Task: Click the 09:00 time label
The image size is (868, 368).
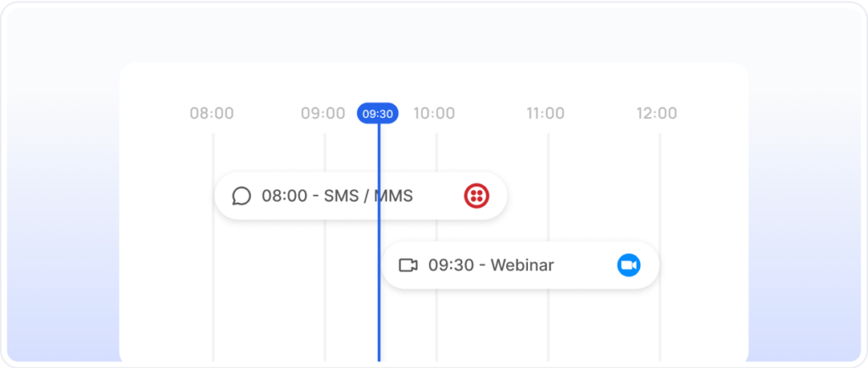Action: tap(323, 114)
